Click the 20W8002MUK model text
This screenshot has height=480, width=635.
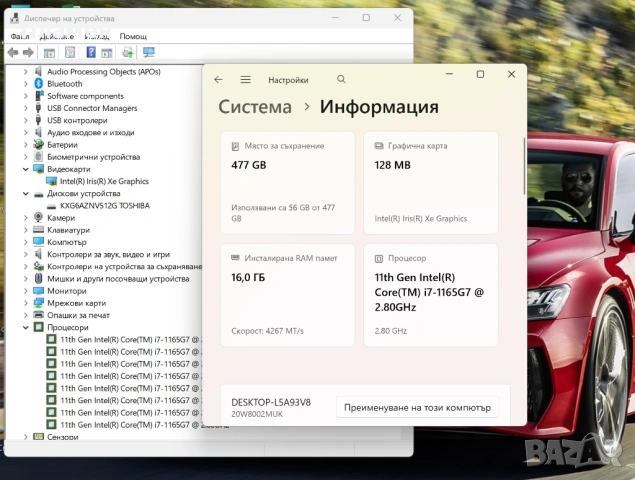257,414
